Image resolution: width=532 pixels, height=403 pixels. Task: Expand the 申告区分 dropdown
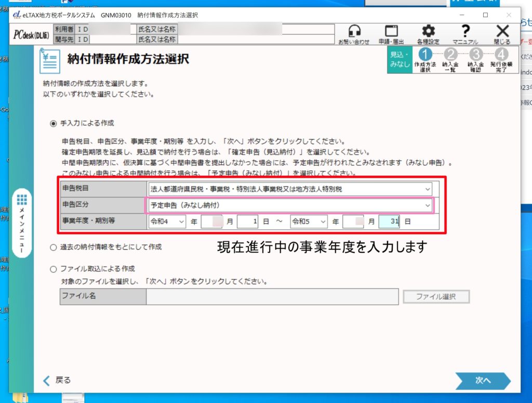point(290,206)
